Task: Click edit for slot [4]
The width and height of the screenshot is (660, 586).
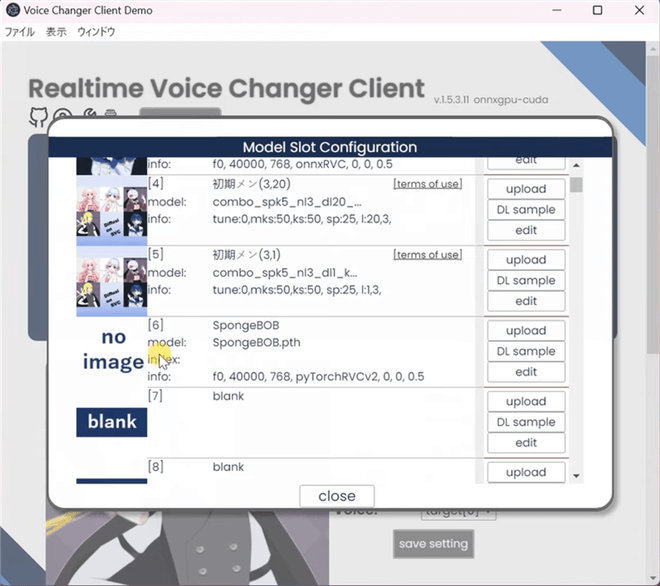Action: pyautogui.click(x=526, y=230)
